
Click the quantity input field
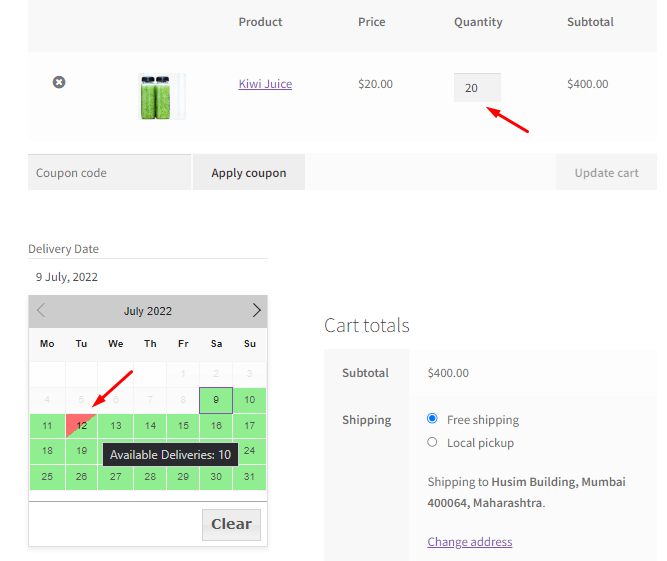click(x=476, y=88)
